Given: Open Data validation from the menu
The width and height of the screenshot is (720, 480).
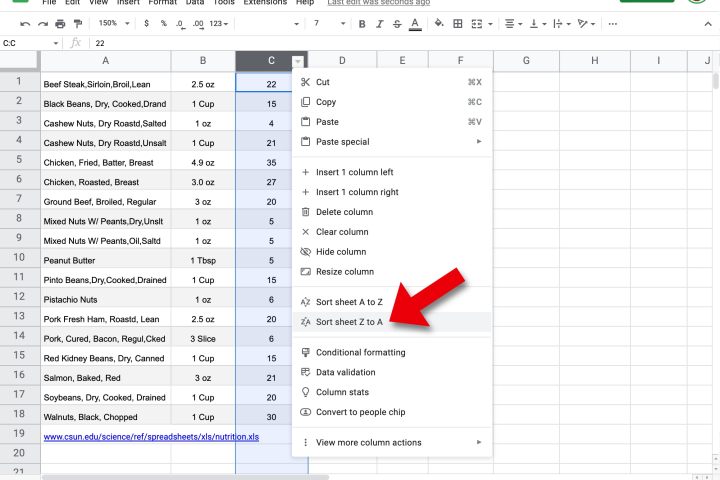Looking at the screenshot, I should 392,372.
